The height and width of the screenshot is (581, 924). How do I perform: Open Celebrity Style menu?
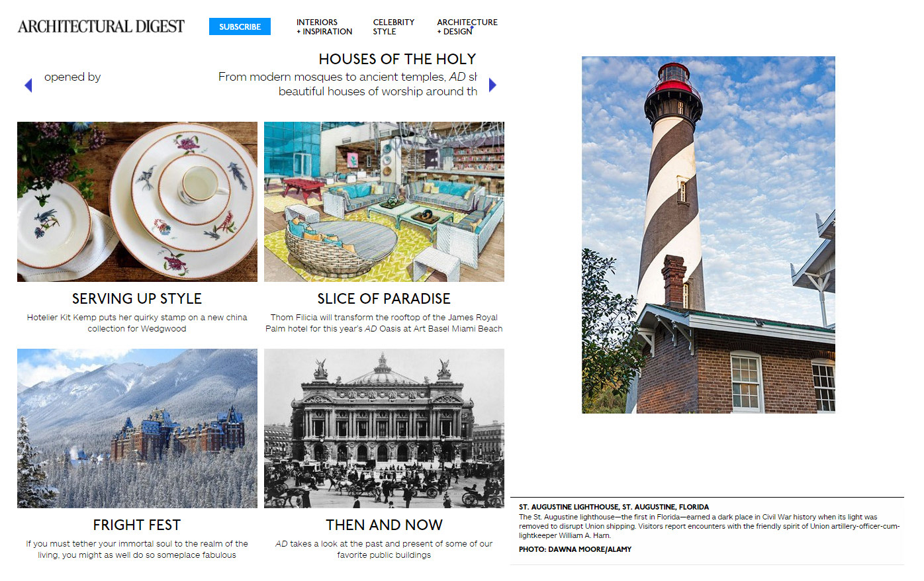click(x=394, y=26)
